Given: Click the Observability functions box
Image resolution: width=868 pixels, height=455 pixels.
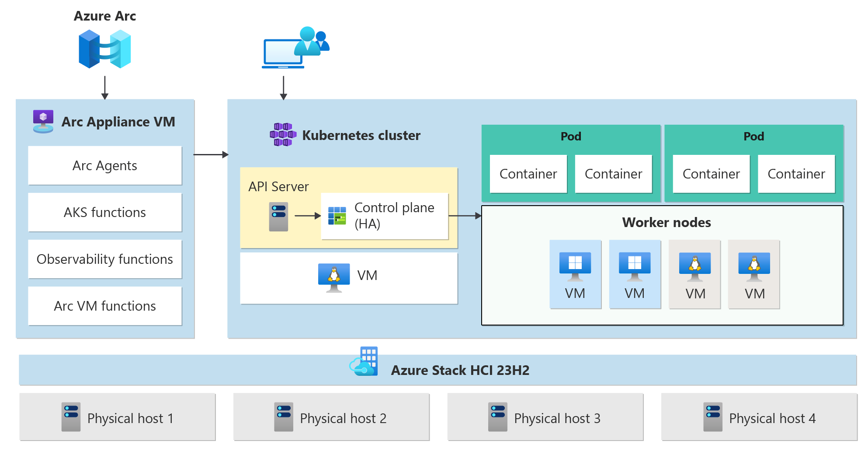Looking at the screenshot, I should tap(105, 259).
